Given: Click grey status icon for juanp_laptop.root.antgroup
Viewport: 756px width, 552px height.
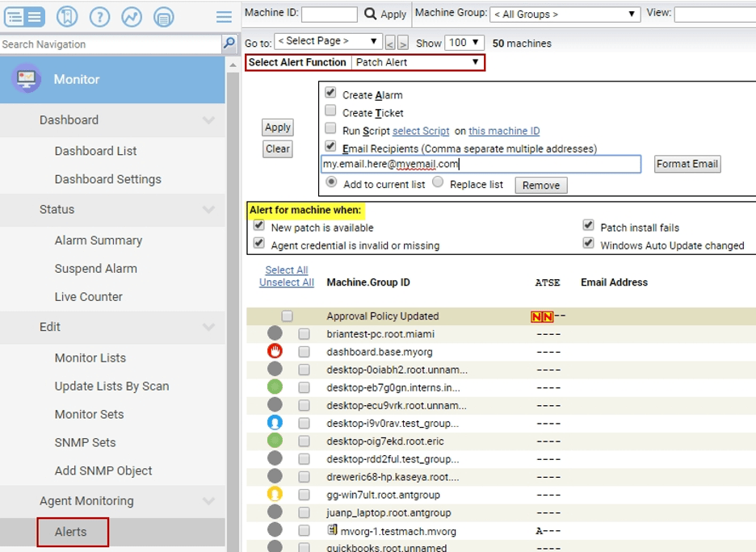Looking at the screenshot, I should (x=275, y=512).
